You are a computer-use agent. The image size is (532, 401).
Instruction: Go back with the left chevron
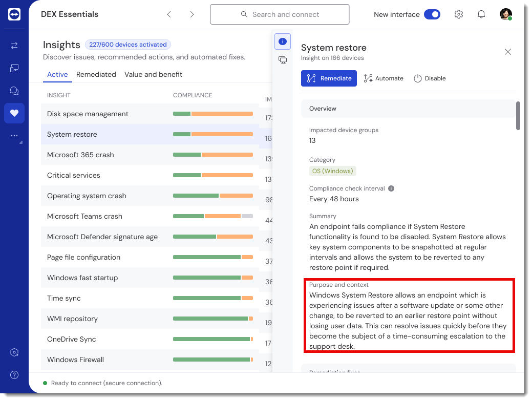coord(169,14)
